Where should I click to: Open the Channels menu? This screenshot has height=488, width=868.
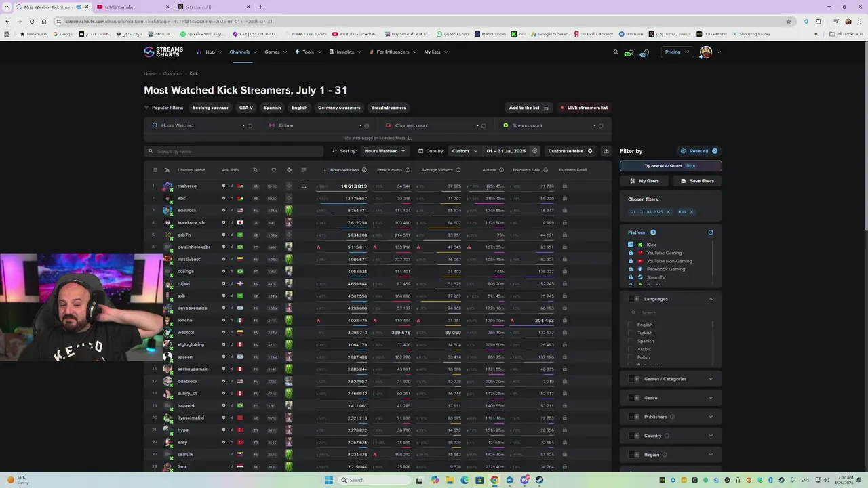(242, 52)
